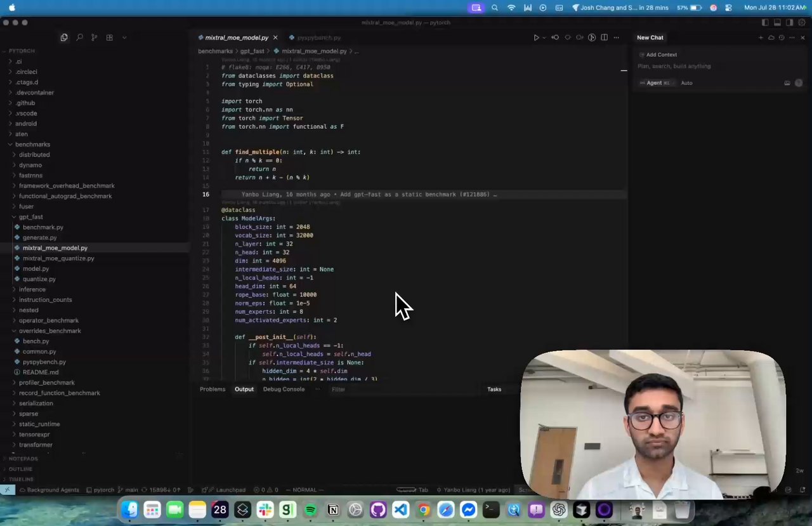Click gpt_fast in the breadcrumb
Viewport: 812px width, 526px height.
[252, 51]
